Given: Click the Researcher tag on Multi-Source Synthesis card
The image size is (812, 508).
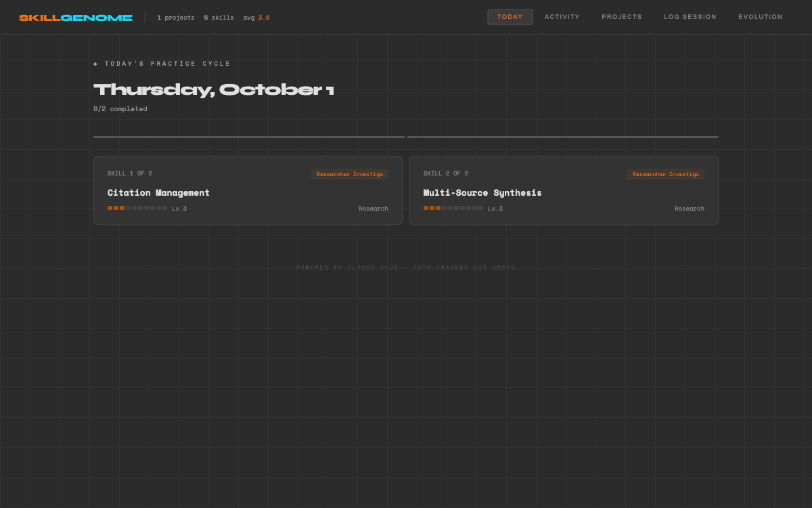Looking at the screenshot, I should click(666, 174).
